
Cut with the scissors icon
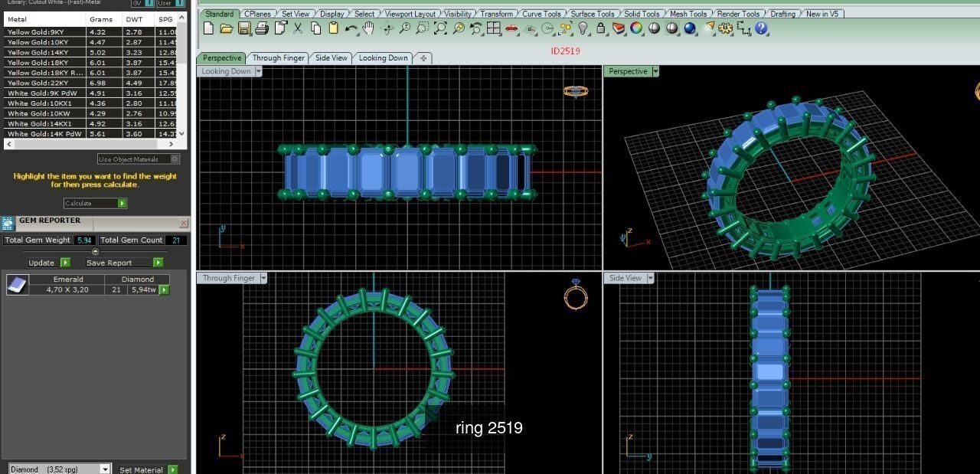pos(298,28)
